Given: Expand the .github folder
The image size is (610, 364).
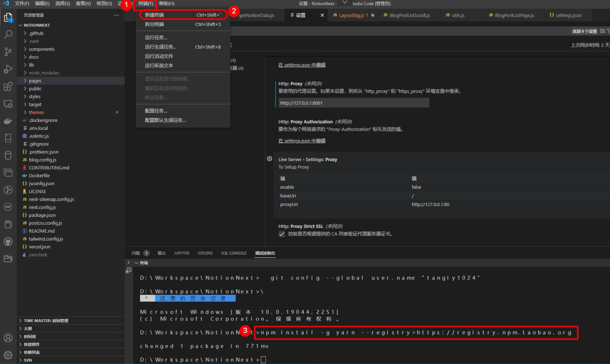Looking at the screenshot, I should (x=25, y=33).
